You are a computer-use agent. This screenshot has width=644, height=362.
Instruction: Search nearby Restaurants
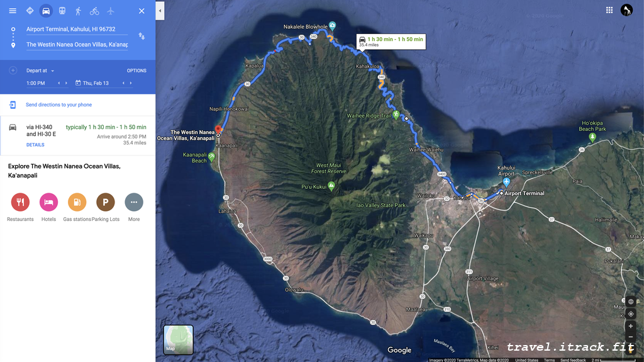click(x=20, y=202)
